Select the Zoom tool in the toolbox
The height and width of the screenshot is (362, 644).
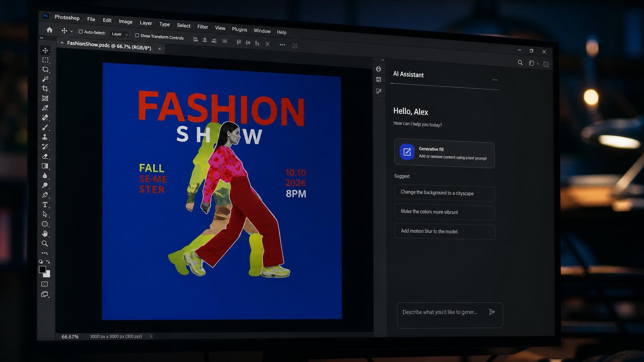45,243
